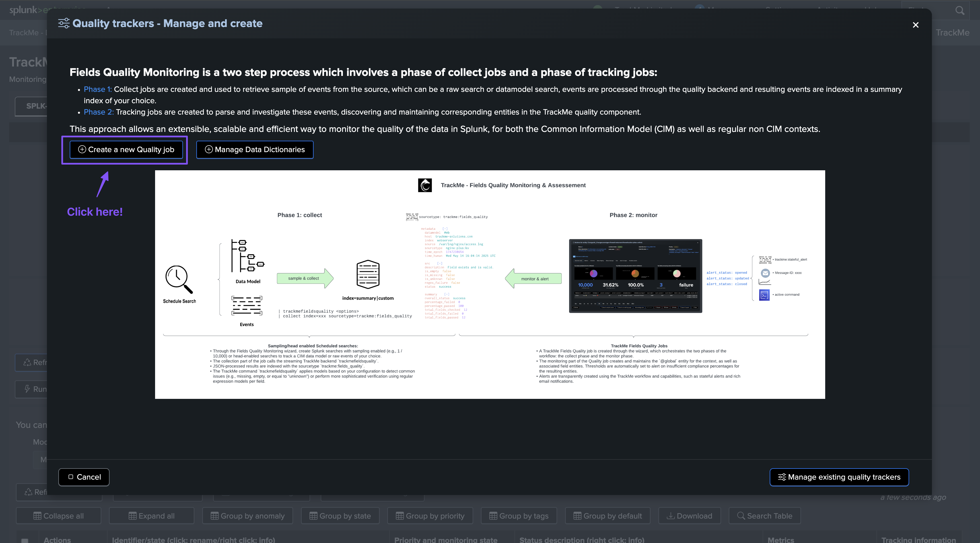
Task: Click the Actions column header in background table
Action: tap(57, 540)
